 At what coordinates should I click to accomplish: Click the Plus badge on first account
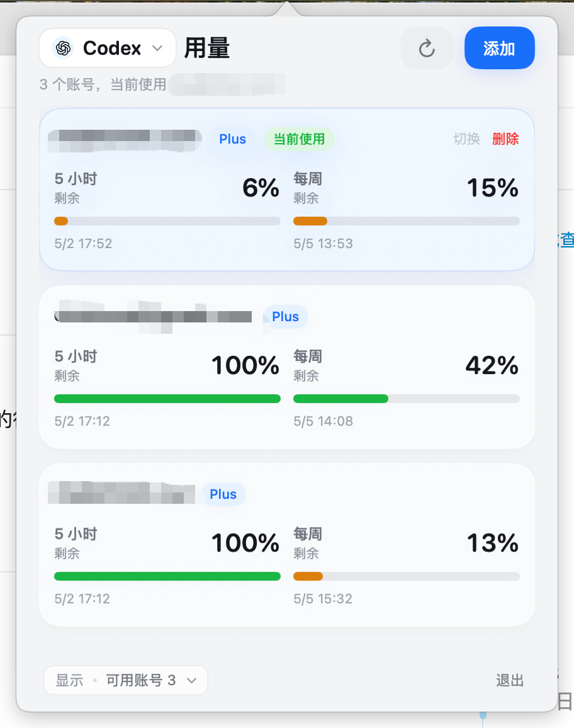232,139
